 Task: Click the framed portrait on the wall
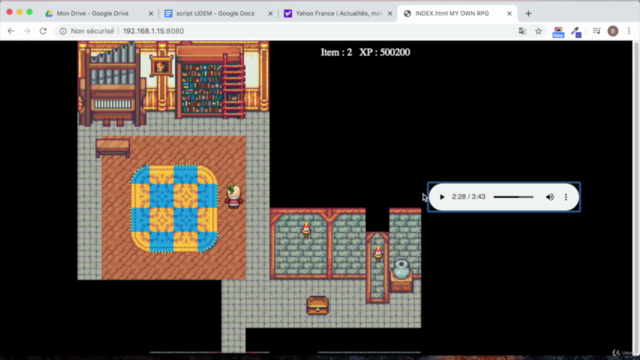pyautogui.click(x=161, y=66)
